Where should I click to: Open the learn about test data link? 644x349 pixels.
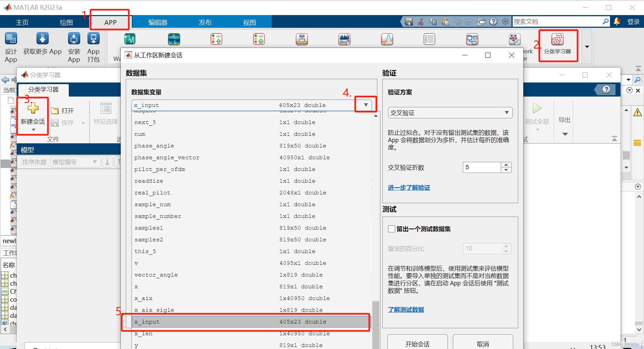click(406, 310)
